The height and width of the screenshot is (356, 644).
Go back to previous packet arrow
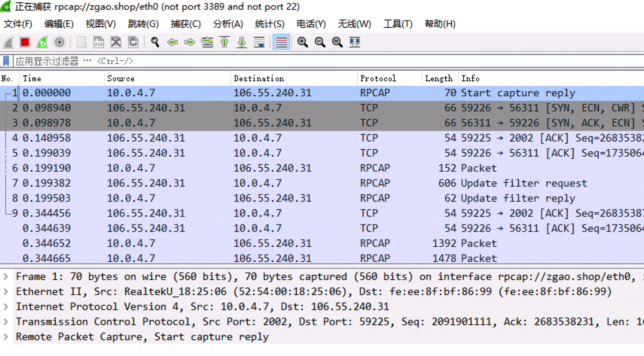point(172,42)
